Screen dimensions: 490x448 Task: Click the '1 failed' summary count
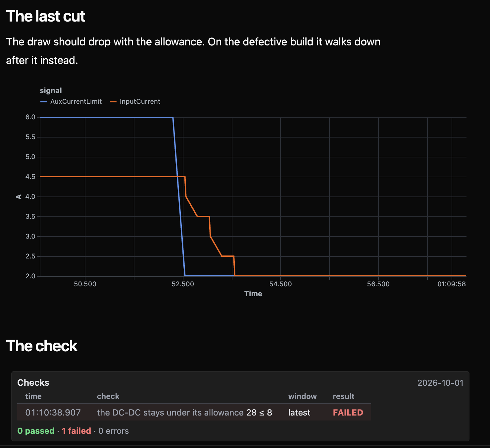point(76,431)
